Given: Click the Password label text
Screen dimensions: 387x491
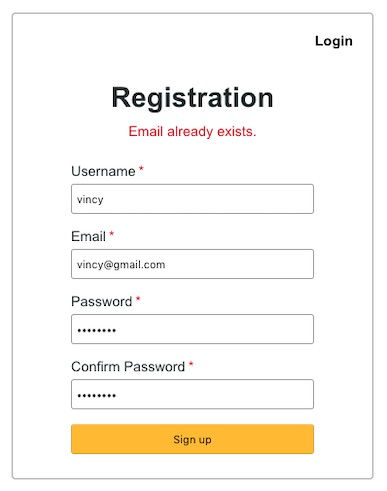Looking at the screenshot, I should click(102, 301).
